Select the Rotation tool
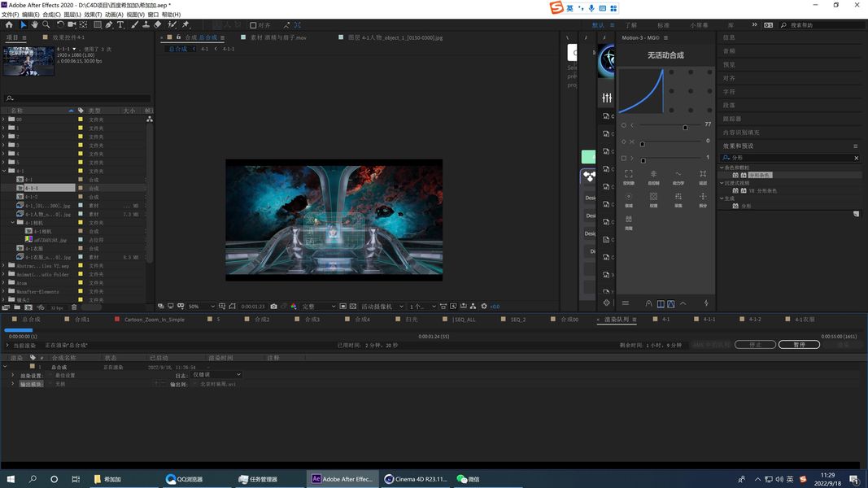Image resolution: width=868 pixels, height=488 pixels. point(59,25)
